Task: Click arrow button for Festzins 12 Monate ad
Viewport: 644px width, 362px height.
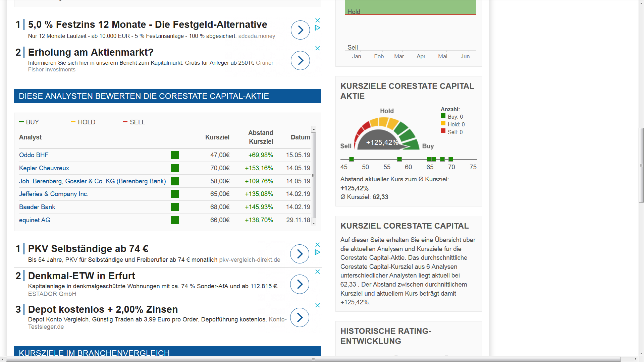Action: click(x=300, y=30)
